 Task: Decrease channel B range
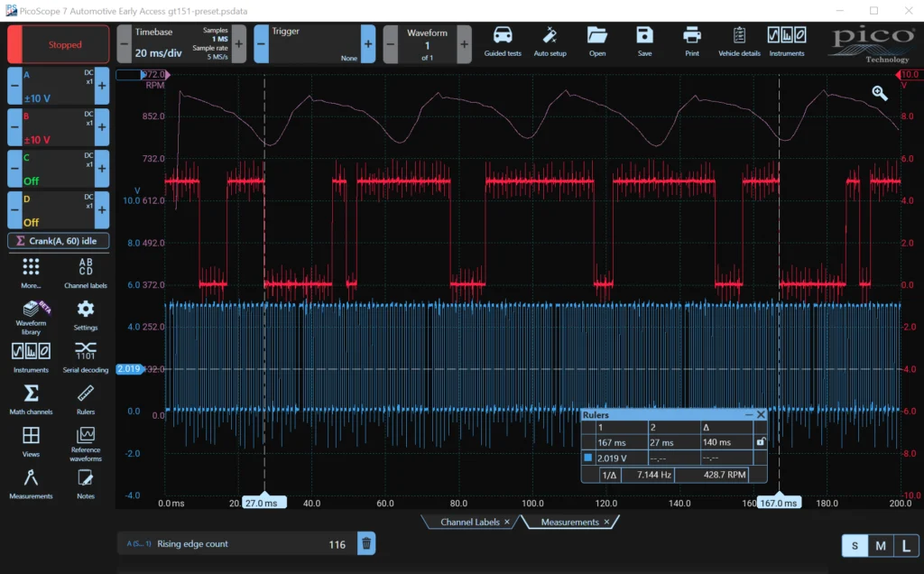click(14, 126)
